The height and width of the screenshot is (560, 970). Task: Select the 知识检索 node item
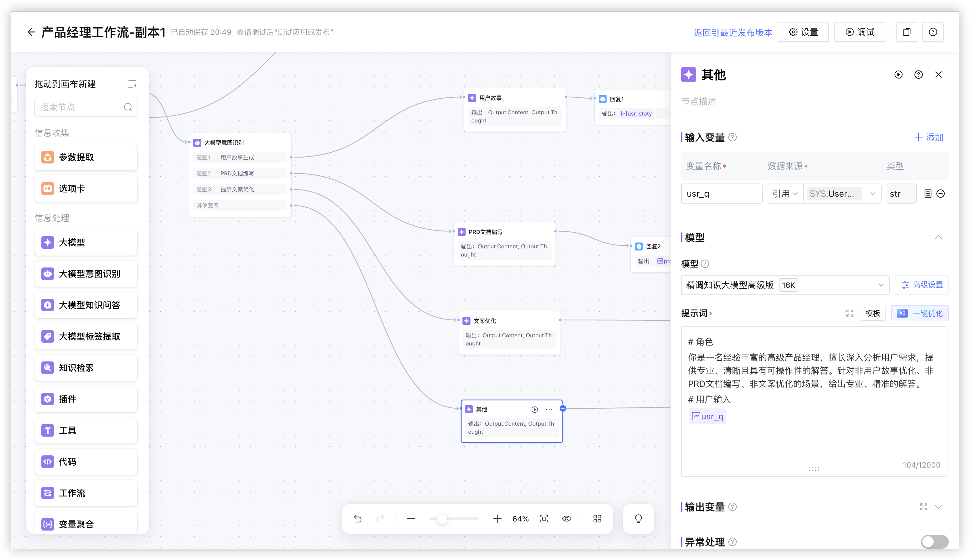tap(86, 368)
